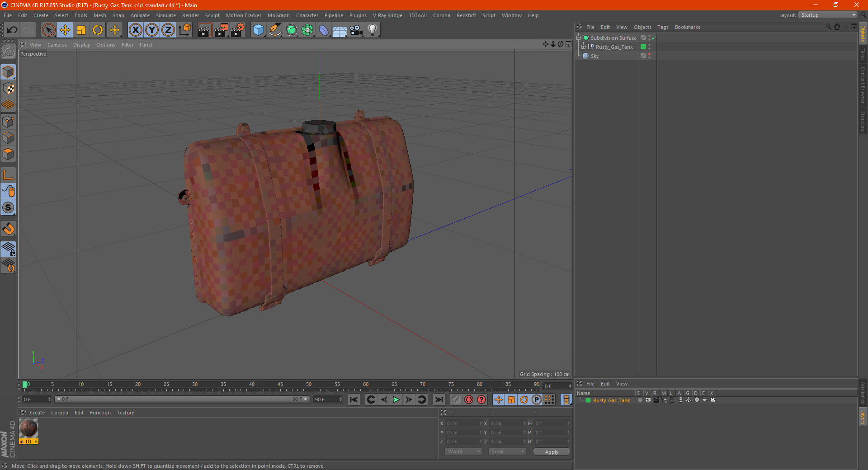868x470 pixels.
Task: Expand the Rusty_Gas_Tank object node
Action: (584, 47)
